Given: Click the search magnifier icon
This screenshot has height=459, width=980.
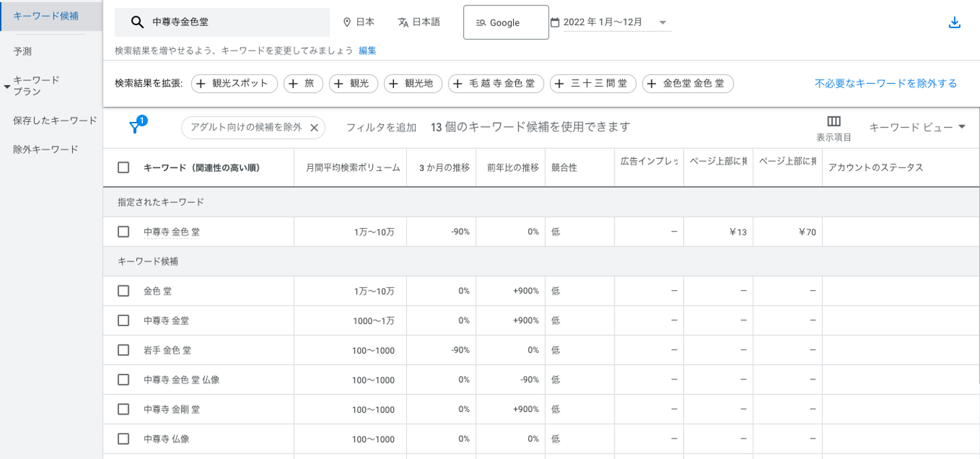Looking at the screenshot, I should pos(137,22).
